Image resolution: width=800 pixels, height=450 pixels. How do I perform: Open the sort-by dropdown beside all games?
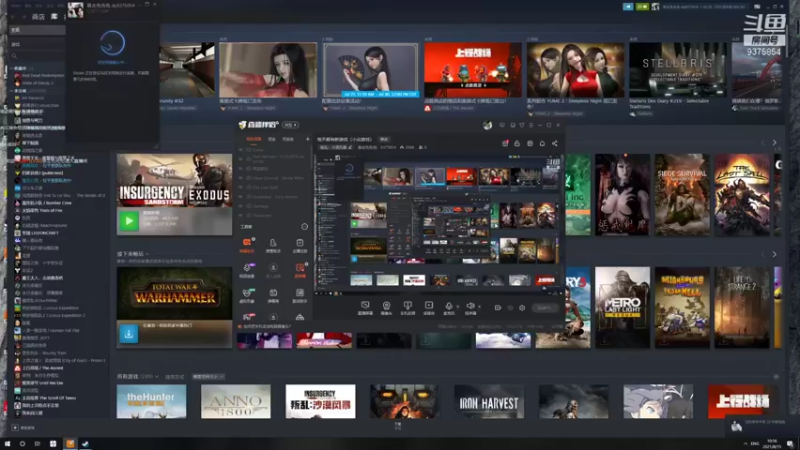pos(208,377)
